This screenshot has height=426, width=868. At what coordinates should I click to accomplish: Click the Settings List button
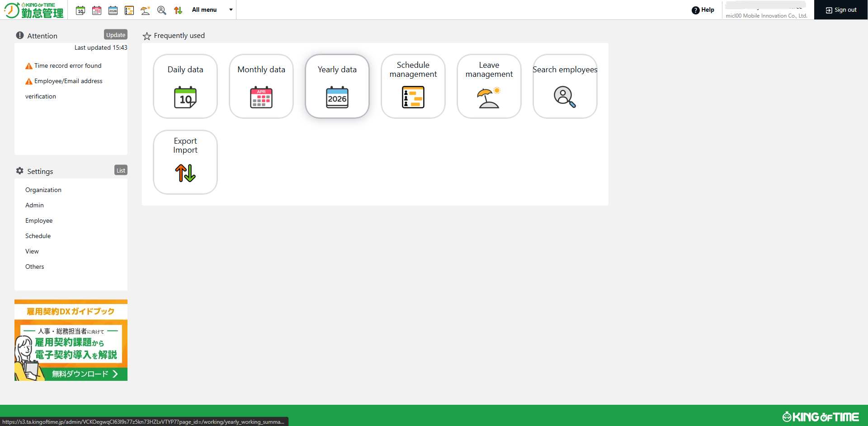pos(121,170)
